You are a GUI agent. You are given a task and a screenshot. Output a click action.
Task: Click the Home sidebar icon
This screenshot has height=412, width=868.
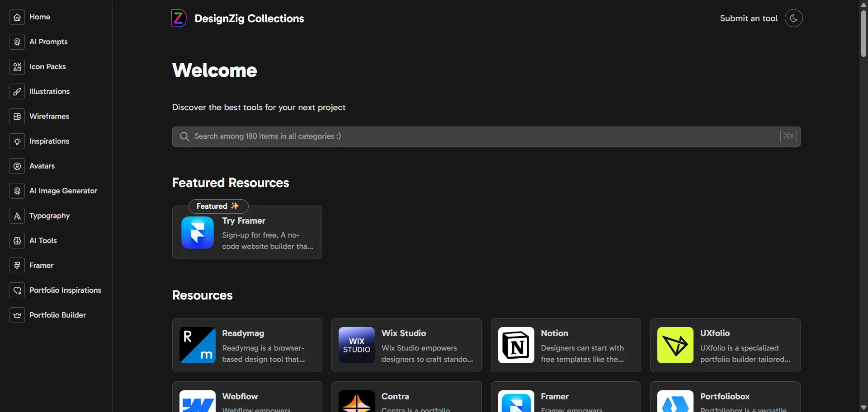pyautogui.click(x=17, y=17)
